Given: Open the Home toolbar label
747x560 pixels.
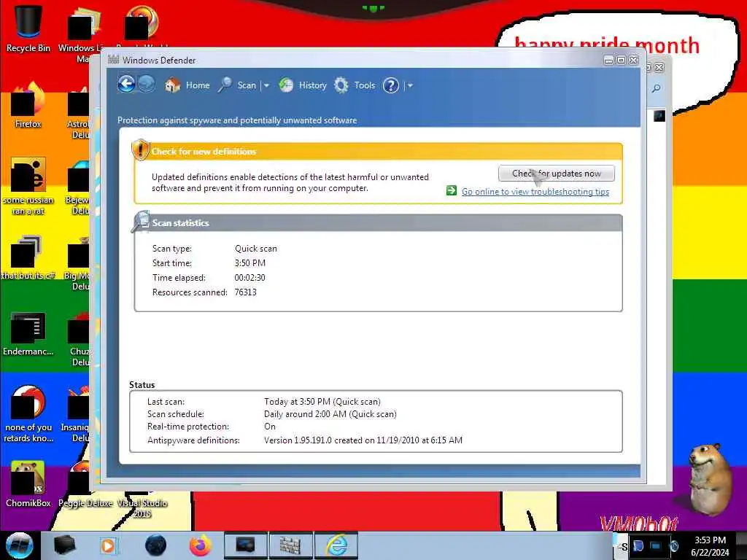Looking at the screenshot, I should 198,85.
